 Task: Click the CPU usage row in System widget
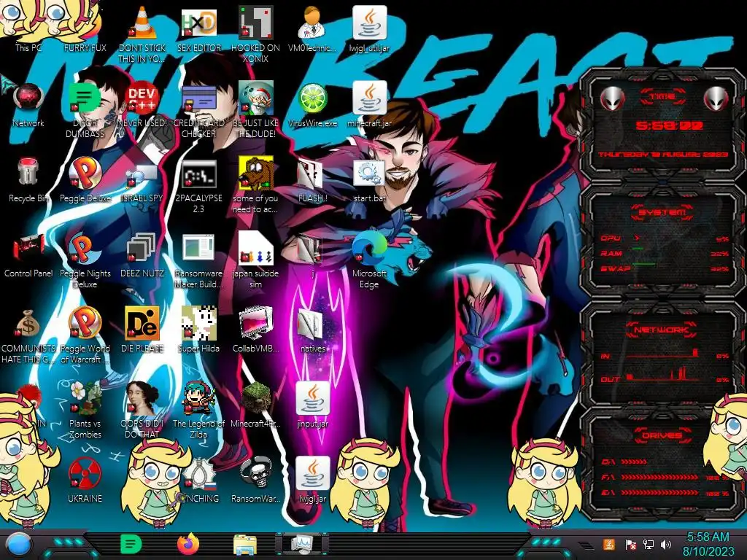pyautogui.click(x=665, y=238)
